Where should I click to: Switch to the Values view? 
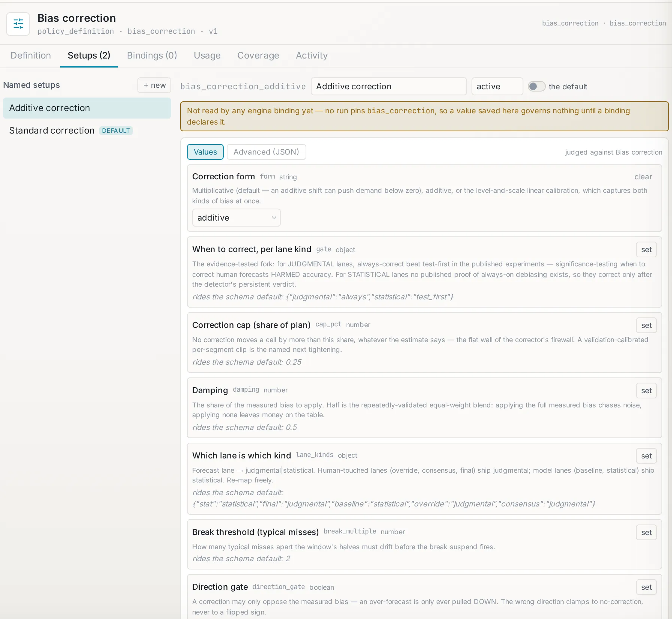pos(205,152)
